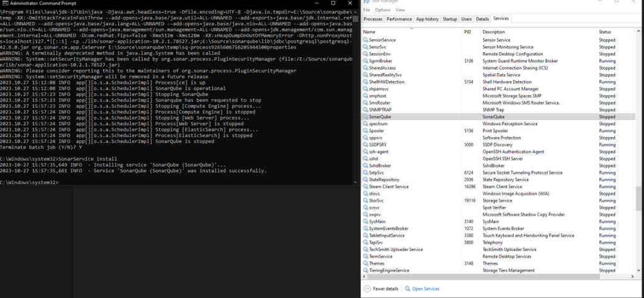Screen dimensions: 644x298
Task: Click the SonarQube service gear icon
Action: 365,117
